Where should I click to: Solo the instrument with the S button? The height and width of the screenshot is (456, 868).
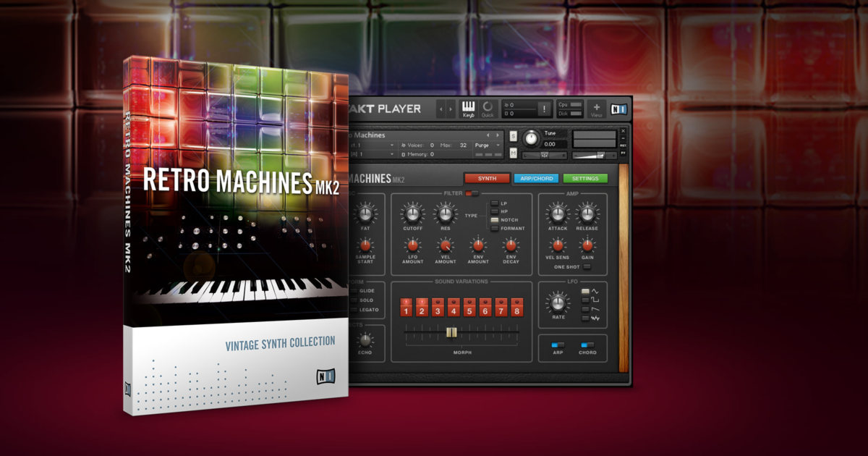point(512,136)
